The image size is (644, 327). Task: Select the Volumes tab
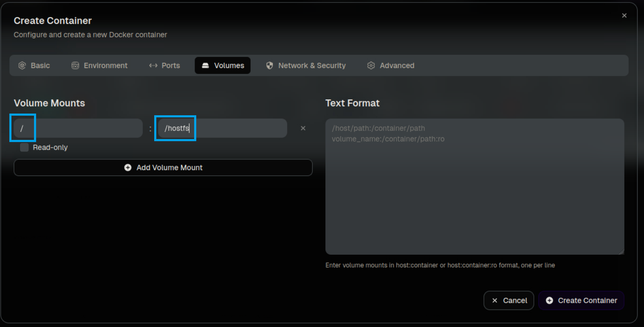tap(223, 65)
